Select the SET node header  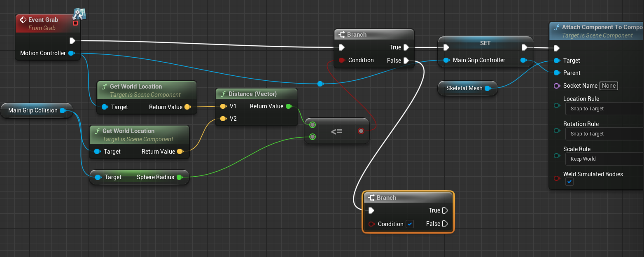click(x=485, y=43)
